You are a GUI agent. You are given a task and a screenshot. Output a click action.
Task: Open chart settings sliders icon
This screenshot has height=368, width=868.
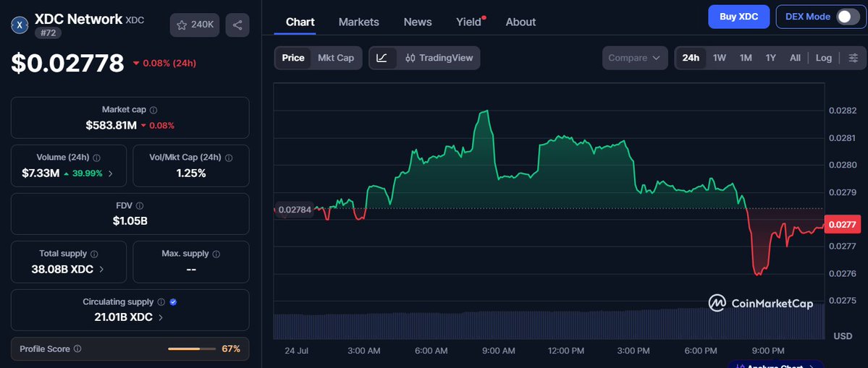853,58
